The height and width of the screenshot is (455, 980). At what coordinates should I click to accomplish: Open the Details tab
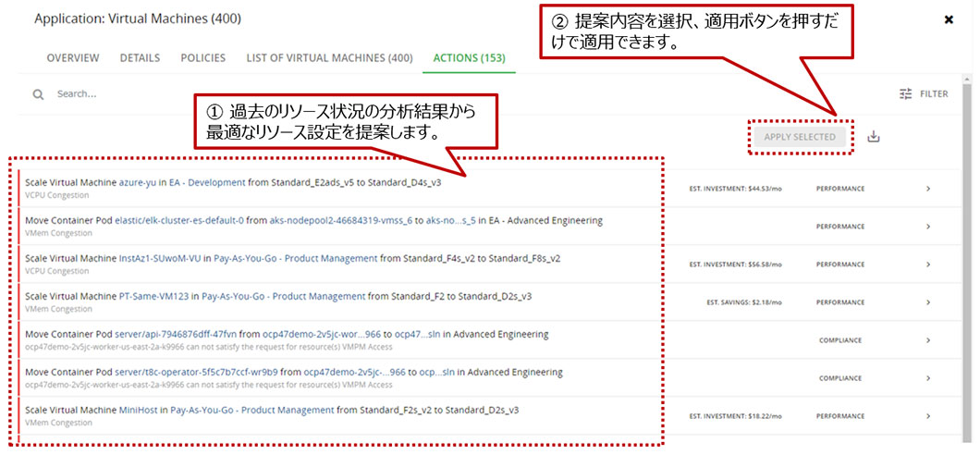click(140, 58)
